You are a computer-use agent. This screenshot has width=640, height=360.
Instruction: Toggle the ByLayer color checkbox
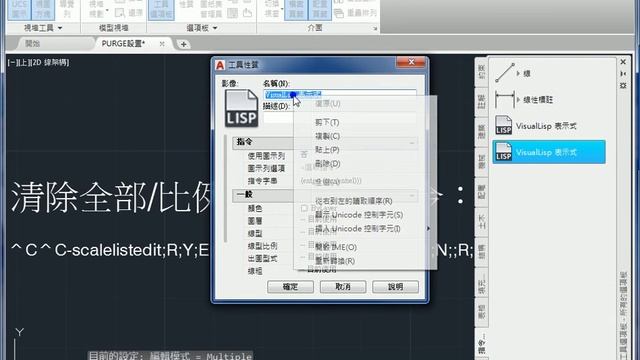point(304,208)
